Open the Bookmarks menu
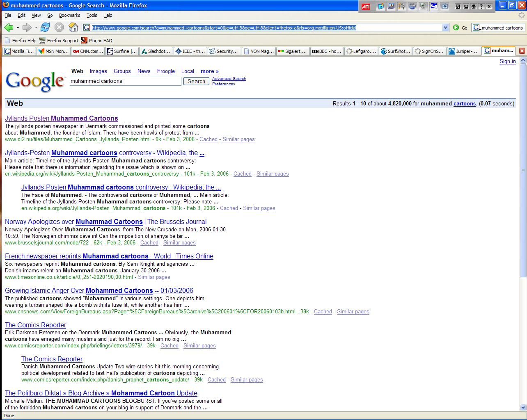The image size is (527, 420). pyautogui.click(x=69, y=15)
